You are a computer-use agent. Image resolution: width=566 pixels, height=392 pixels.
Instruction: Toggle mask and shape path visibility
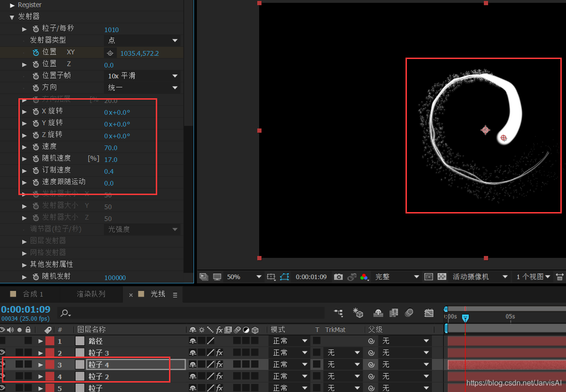285,277
